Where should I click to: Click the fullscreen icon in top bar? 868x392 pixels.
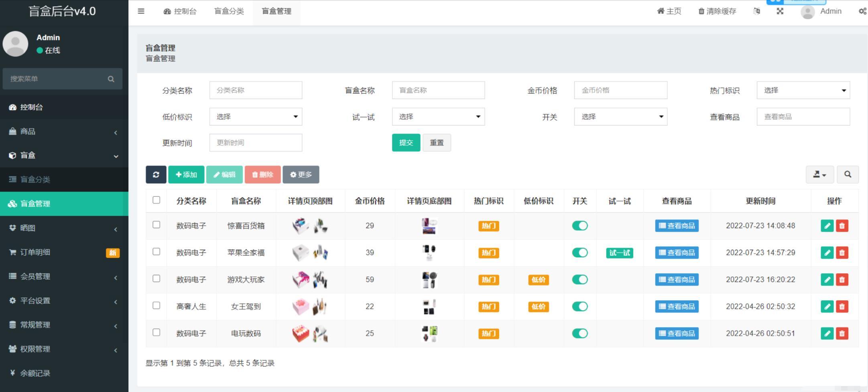tap(780, 11)
